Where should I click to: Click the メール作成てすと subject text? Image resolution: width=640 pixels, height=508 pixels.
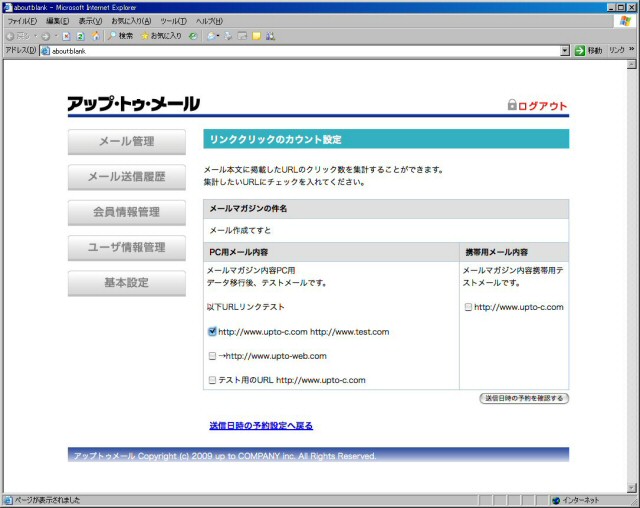pos(240,231)
